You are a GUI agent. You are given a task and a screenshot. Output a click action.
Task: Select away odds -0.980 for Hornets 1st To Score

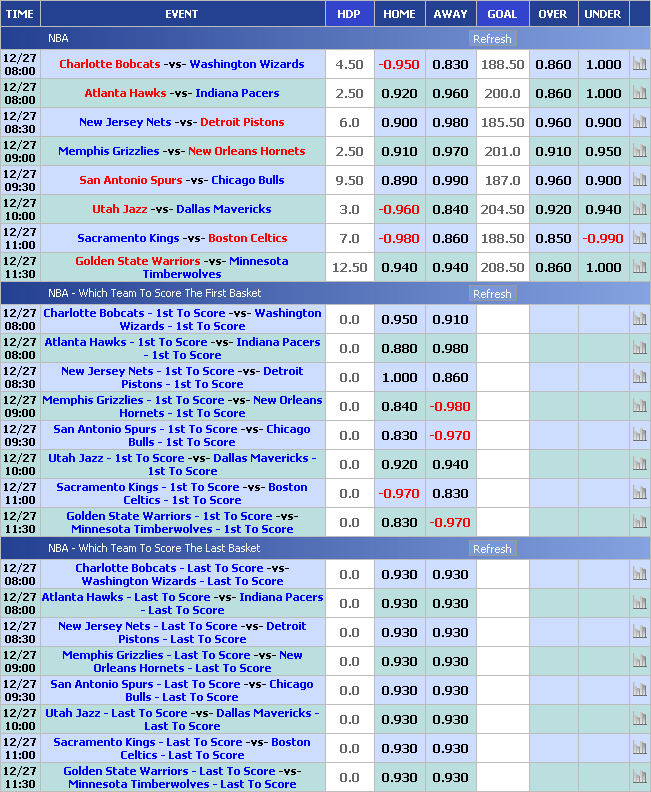click(450, 407)
